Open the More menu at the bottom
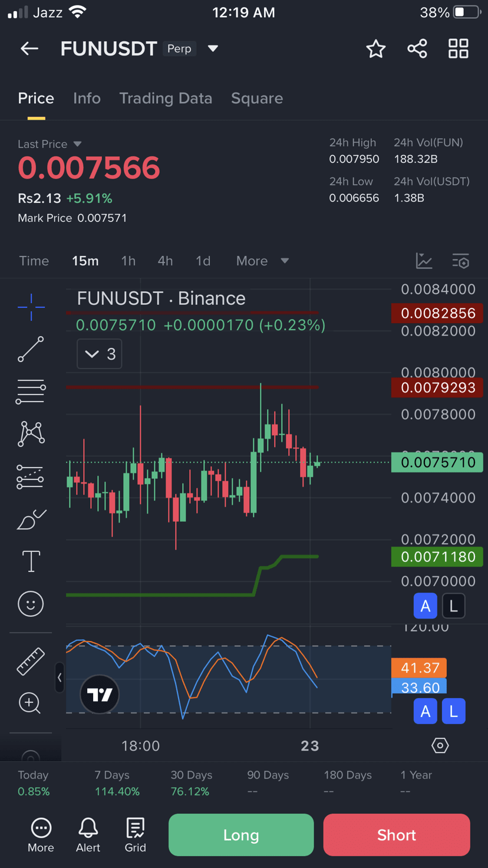The width and height of the screenshot is (488, 868). [41, 836]
